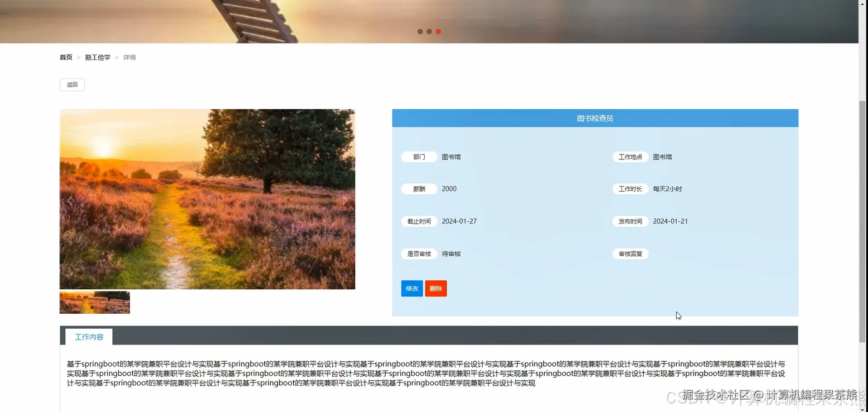Click the status 待审核
Screen dimensions: 868x412
(x=451, y=254)
